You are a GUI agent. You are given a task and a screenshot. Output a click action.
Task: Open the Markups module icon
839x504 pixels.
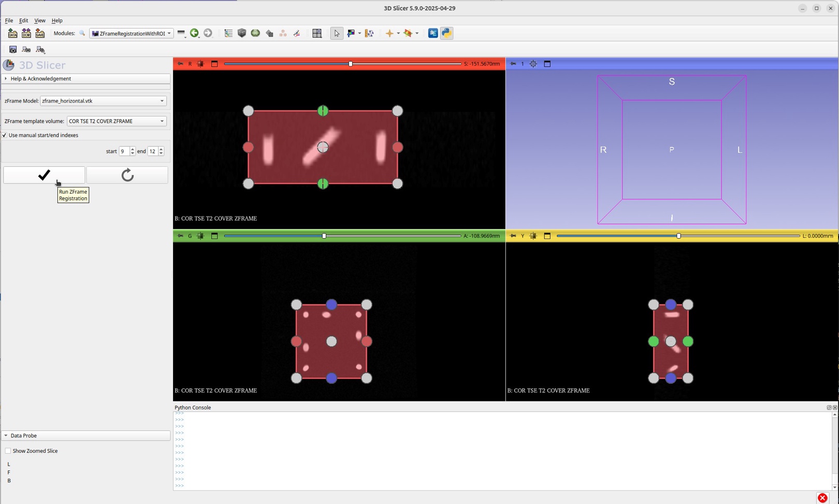(x=283, y=33)
